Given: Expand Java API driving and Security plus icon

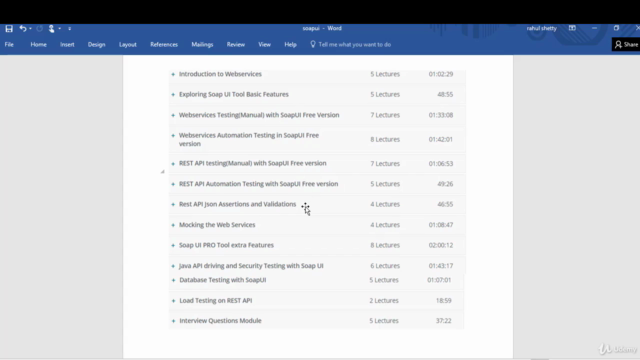Looking at the screenshot, I should pos(173,266).
